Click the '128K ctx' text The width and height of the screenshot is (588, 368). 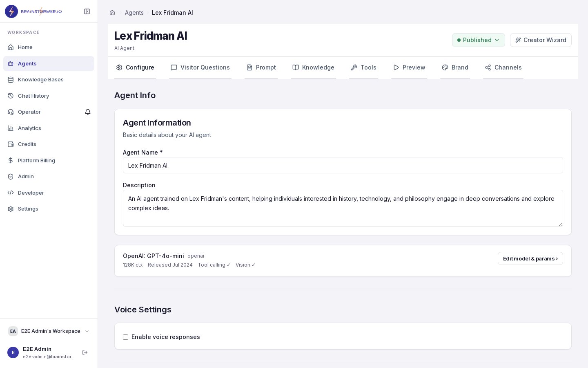133,265
